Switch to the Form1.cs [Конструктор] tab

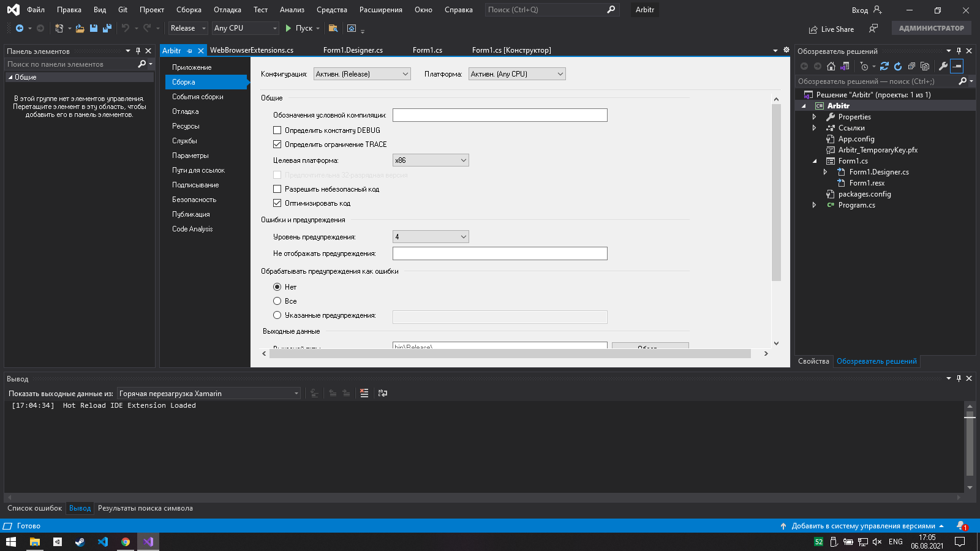click(511, 50)
